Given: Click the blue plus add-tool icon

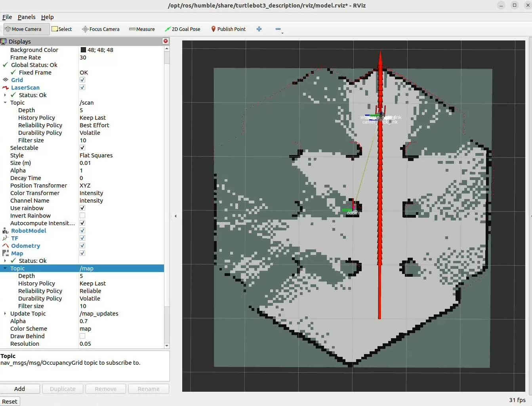Looking at the screenshot, I should [259, 29].
